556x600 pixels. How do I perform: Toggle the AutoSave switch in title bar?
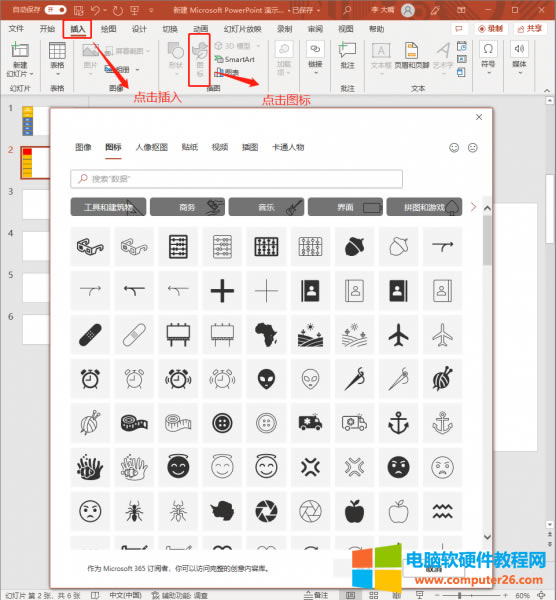coord(55,10)
